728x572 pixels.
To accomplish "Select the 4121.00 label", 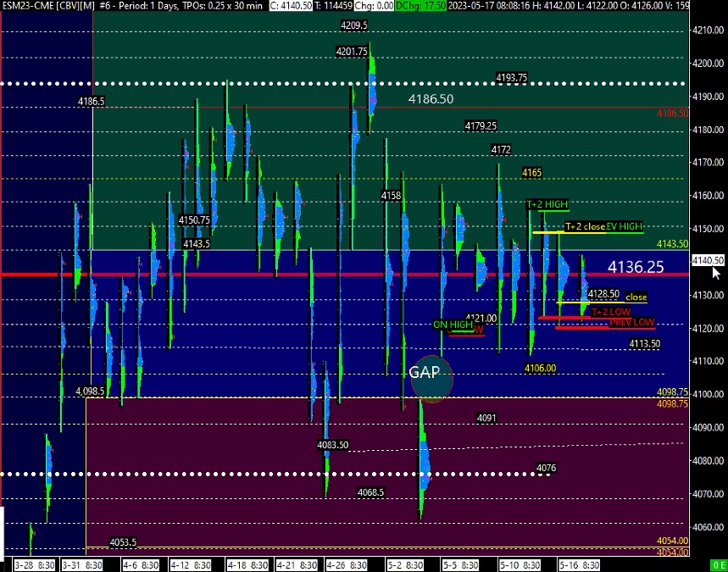I will point(481,319).
